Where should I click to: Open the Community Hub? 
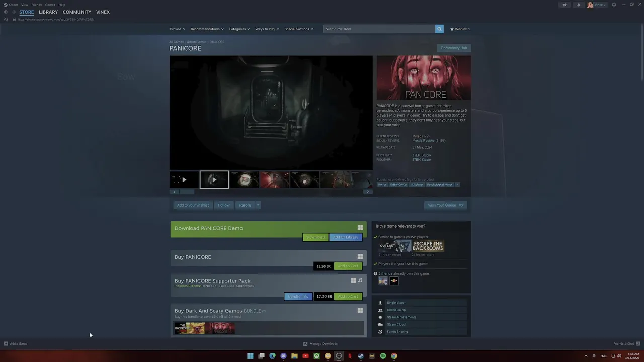tap(454, 48)
